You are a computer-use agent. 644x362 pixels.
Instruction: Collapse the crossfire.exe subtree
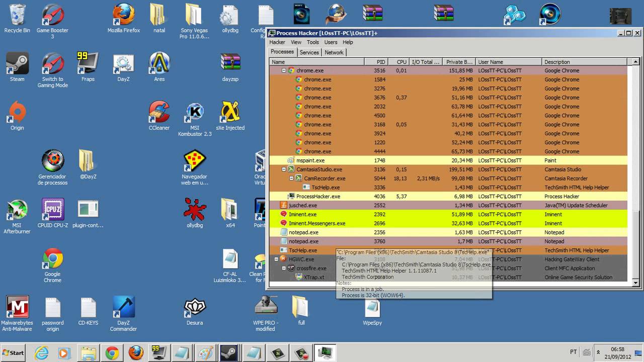[284, 268]
